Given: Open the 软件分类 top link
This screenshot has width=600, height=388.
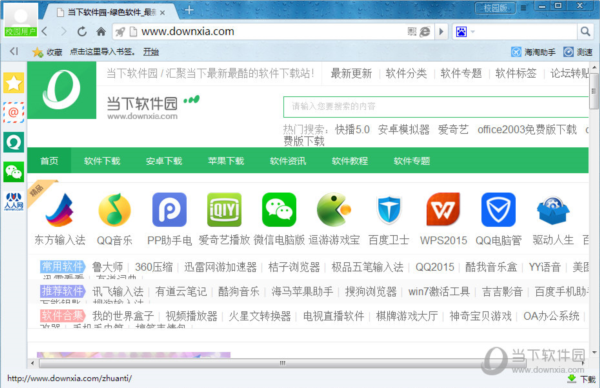Looking at the screenshot, I should (406, 73).
